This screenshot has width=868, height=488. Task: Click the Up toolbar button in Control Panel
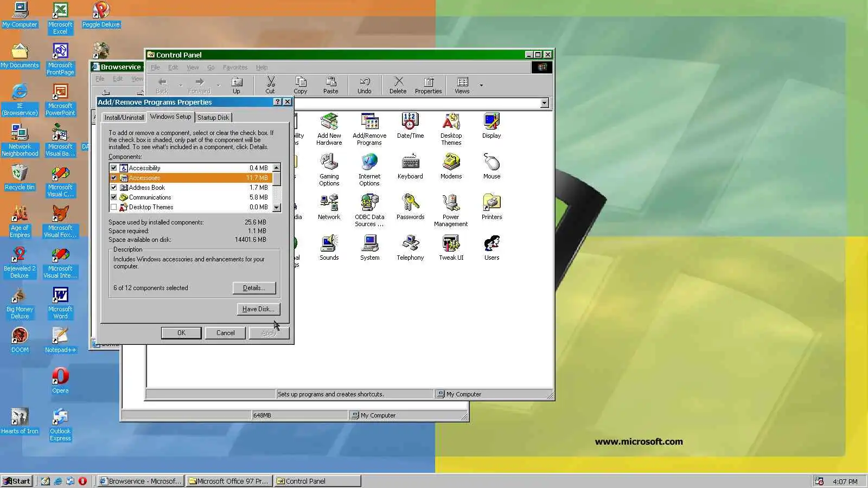pyautogui.click(x=237, y=85)
